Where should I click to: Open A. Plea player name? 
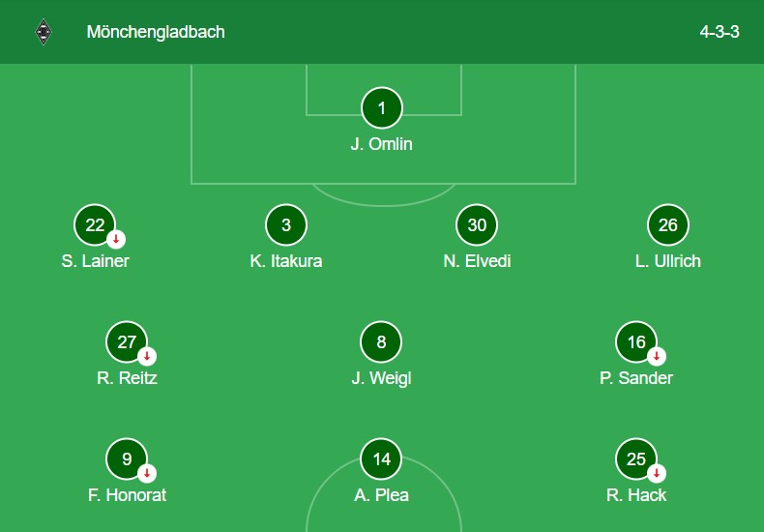tap(381, 495)
